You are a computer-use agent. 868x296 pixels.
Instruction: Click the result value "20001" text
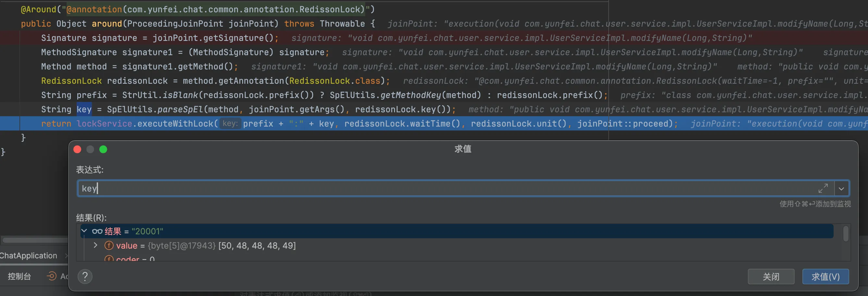tap(147, 231)
